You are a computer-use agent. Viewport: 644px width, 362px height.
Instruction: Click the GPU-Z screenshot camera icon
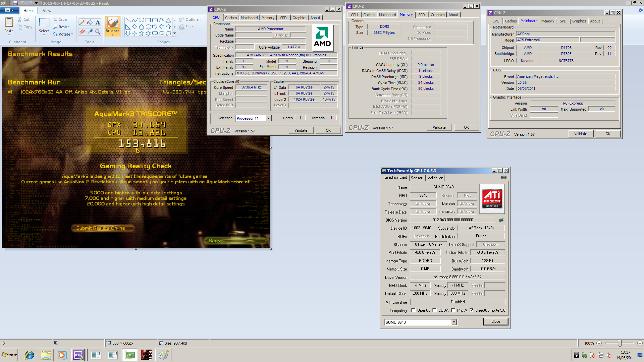(503, 177)
